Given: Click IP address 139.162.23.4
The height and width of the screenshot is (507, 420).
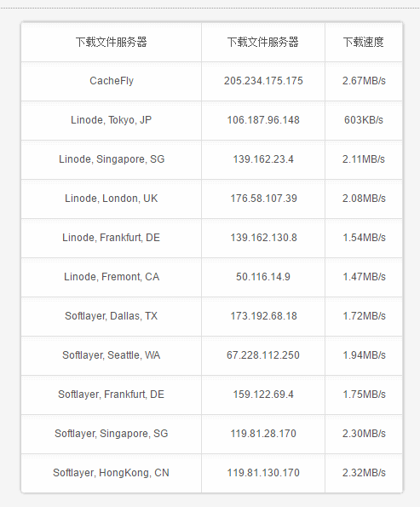Looking at the screenshot, I should click(x=263, y=159).
